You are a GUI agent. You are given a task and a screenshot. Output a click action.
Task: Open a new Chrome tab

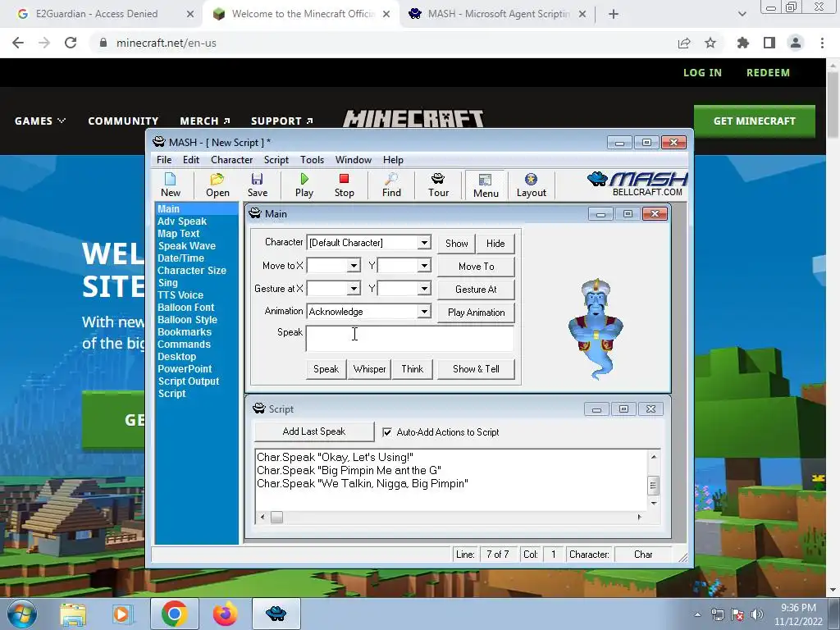(614, 14)
